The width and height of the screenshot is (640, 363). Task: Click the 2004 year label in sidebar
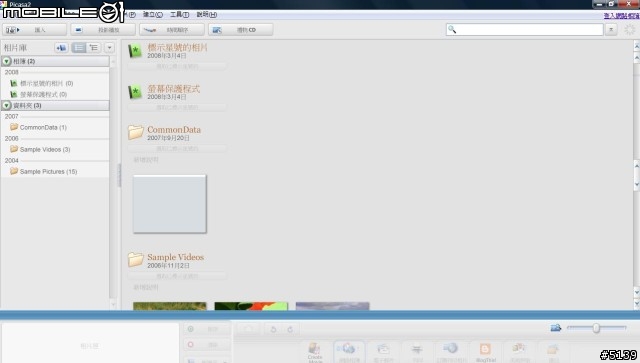tap(11, 160)
